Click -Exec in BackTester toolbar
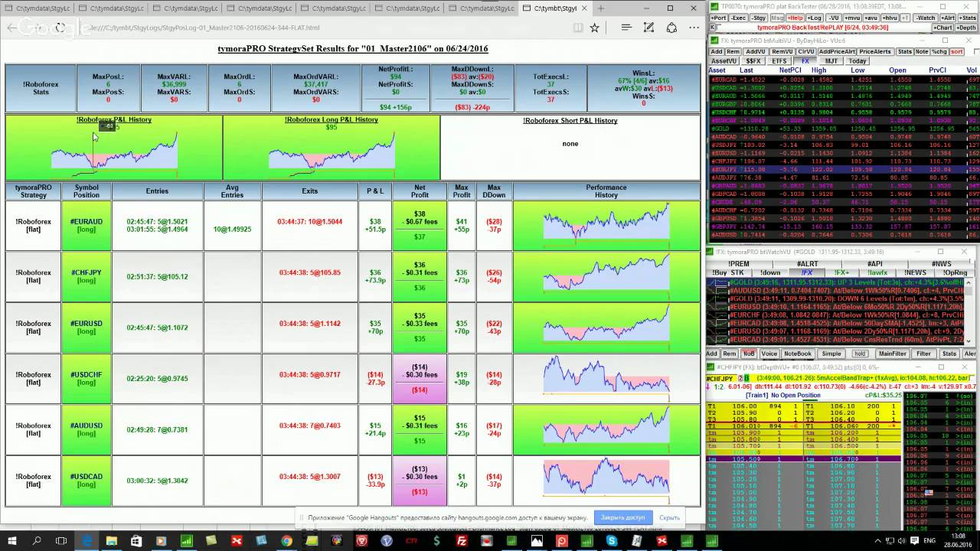This screenshot has height=551, width=980. pyautogui.click(x=739, y=18)
